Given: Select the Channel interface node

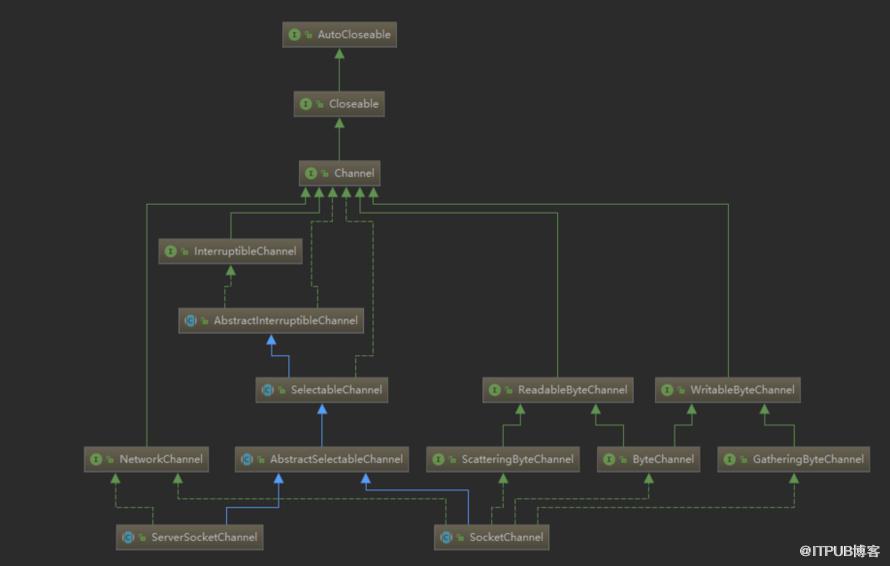Looking at the screenshot, I should pos(339,173).
